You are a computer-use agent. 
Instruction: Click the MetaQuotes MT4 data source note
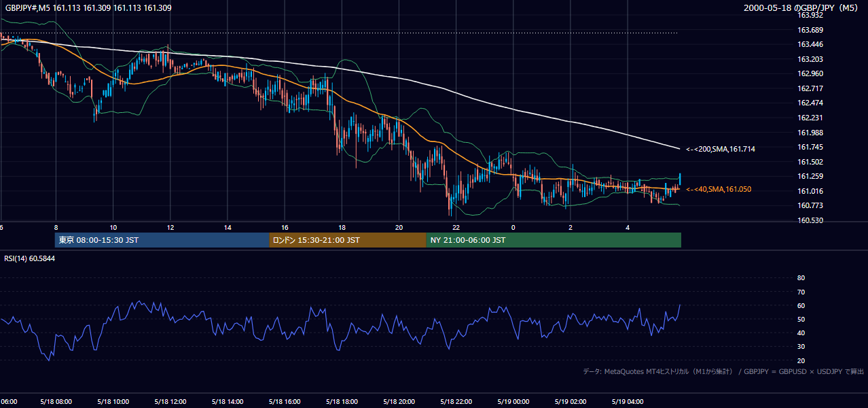pyautogui.click(x=723, y=371)
